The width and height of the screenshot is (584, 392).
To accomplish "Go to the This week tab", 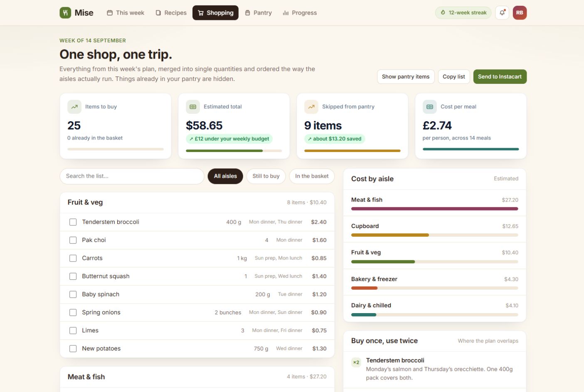I will [x=126, y=13].
